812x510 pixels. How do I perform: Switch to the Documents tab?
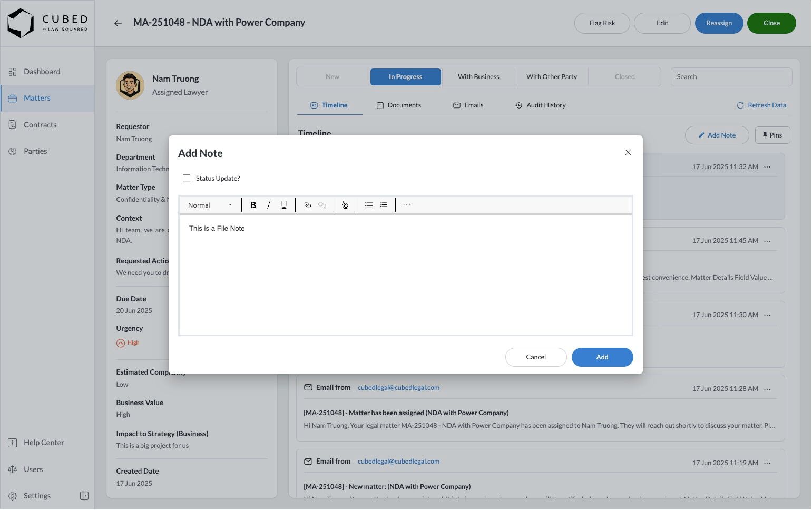click(x=399, y=105)
